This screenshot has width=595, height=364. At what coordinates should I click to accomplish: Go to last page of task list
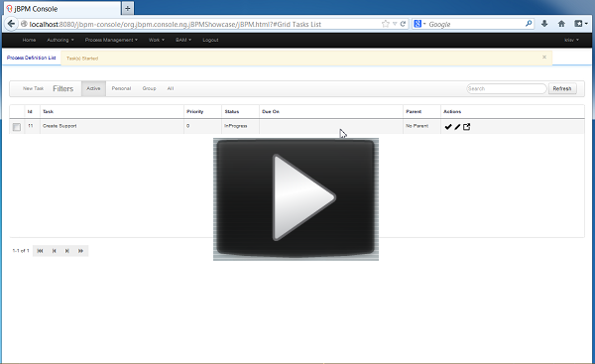pyautogui.click(x=81, y=251)
